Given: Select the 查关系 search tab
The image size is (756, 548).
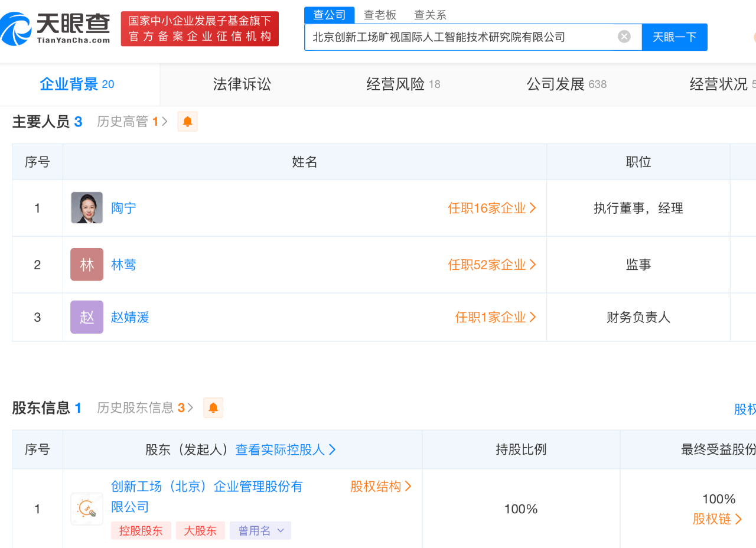Looking at the screenshot, I should [430, 15].
